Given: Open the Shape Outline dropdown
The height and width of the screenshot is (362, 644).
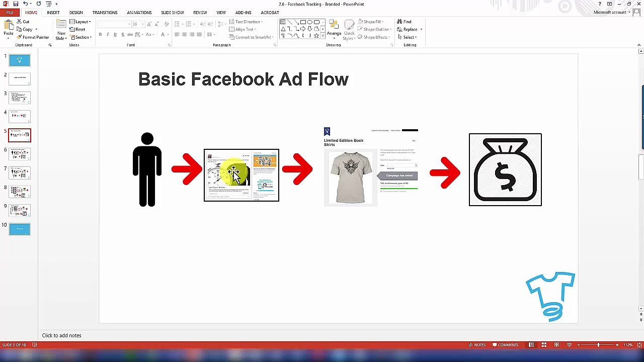Looking at the screenshot, I should tap(374, 29).
